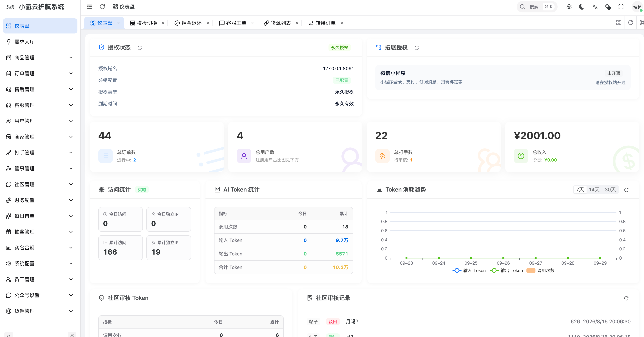Viewport: 644px width, 337px height.
Task: Select the 7天 trend range
Action: coord(580,190)
